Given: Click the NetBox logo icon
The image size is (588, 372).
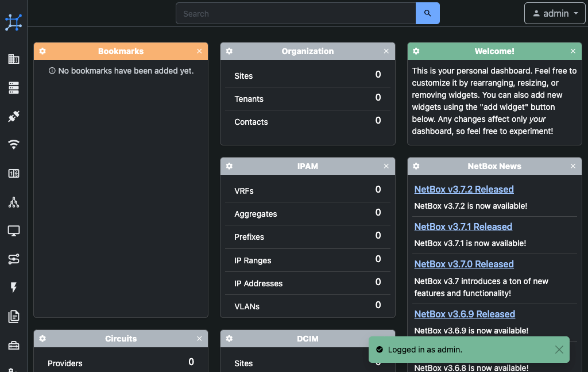Looking at the screenshot, I should 14,22.
